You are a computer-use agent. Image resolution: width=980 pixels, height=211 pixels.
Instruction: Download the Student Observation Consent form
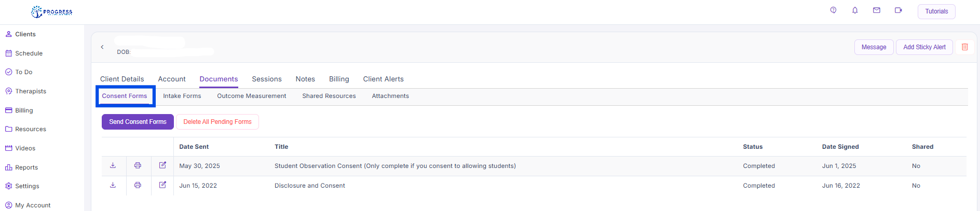113,165
